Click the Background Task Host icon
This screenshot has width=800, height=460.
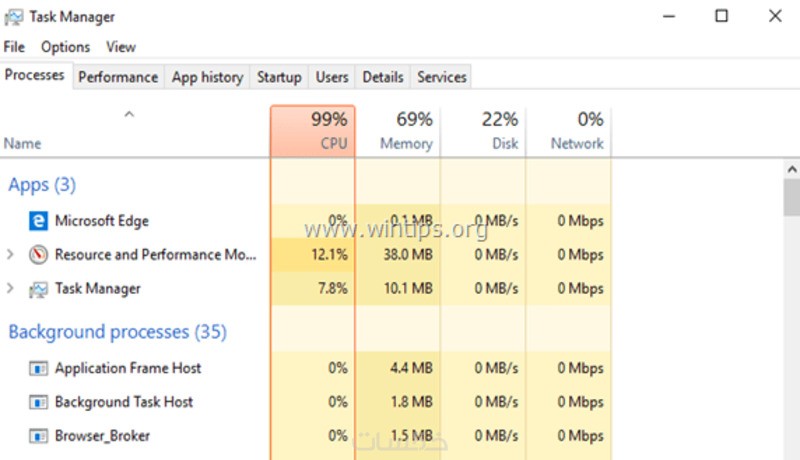point(38,403)
